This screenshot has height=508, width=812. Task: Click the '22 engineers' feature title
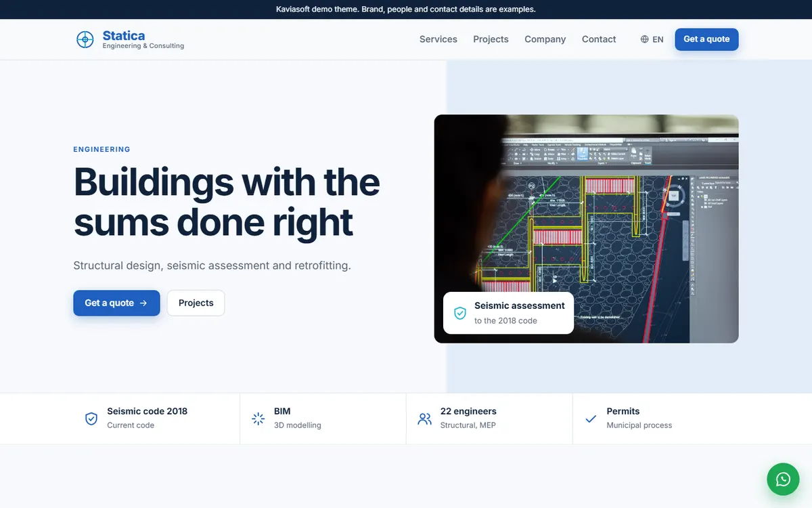tap(468, 411)
